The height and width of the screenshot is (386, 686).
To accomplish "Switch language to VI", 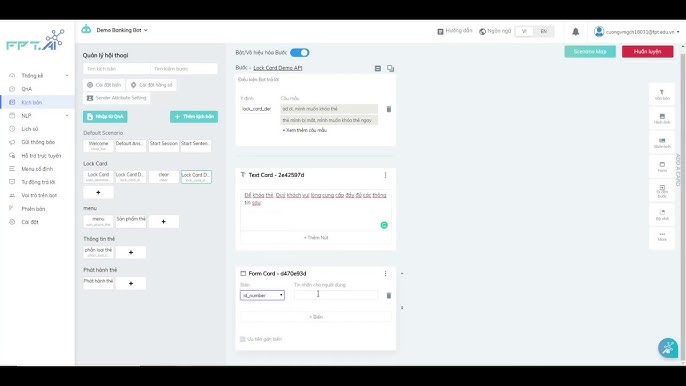I will pyautogui.click(x=524, y=32).
